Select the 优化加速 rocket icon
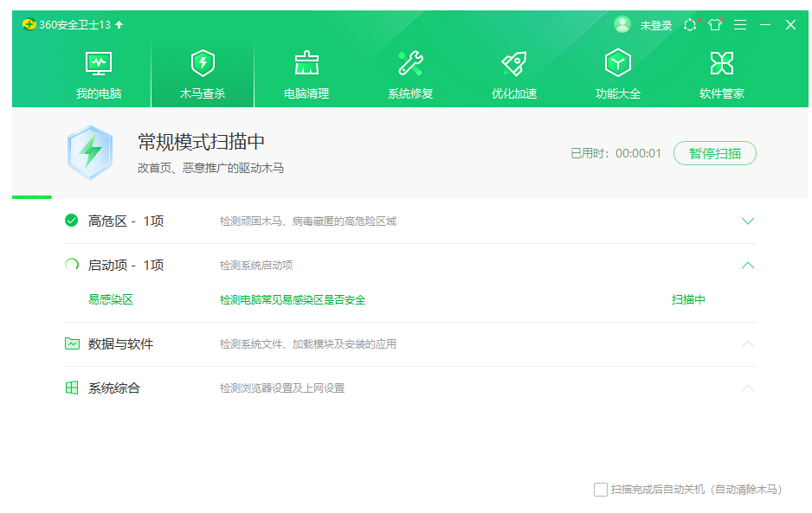Image resolution: width=812 pixels, height=513 pixels. point(514,64)
